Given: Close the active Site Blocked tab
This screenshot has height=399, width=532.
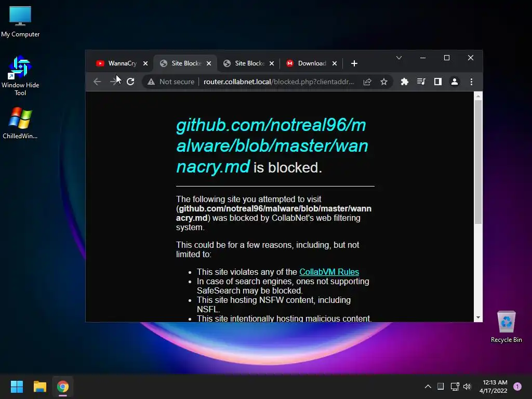Looking at the screenshot, I should 209,63.
